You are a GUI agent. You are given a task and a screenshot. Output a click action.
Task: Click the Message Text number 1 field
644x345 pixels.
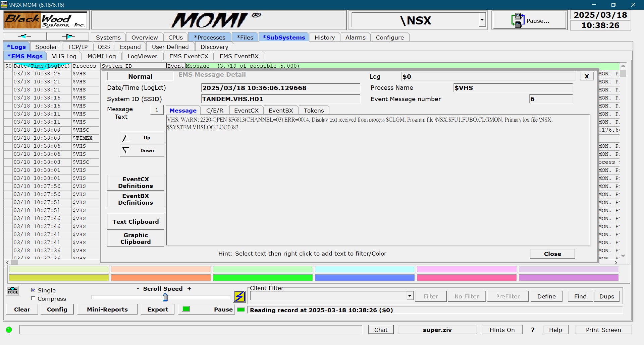click(x=157, y=110)
